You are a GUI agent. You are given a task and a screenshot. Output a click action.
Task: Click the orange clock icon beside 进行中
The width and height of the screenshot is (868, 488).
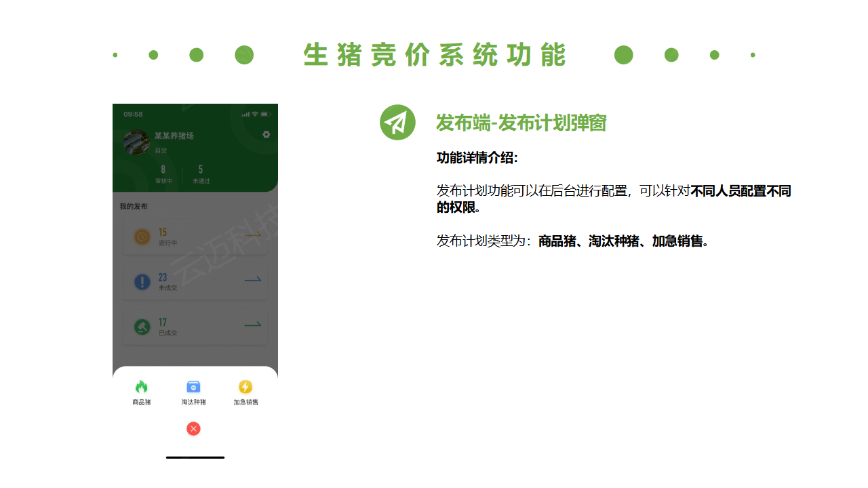pyautogui.click(x=142, y=237)
